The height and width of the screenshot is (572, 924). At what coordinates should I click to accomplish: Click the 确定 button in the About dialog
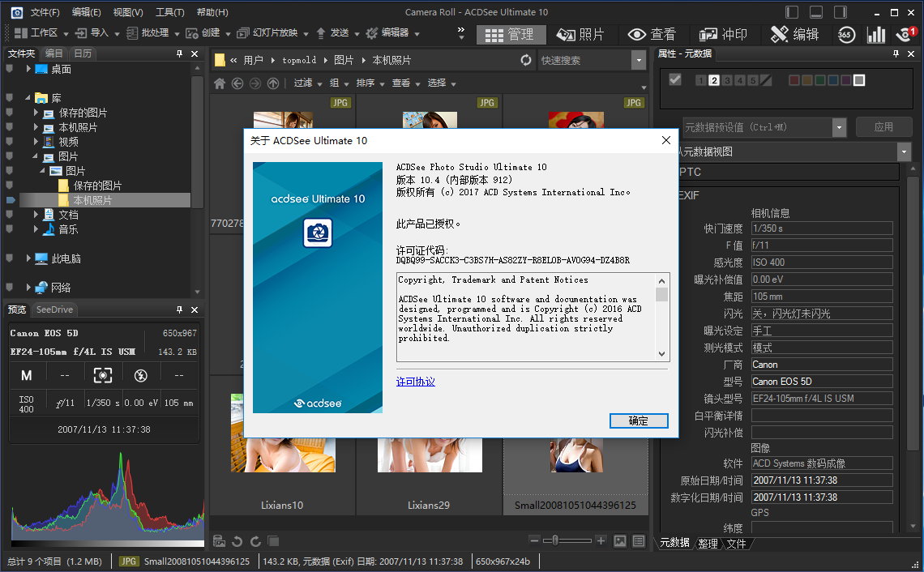(x=638, y=420)
